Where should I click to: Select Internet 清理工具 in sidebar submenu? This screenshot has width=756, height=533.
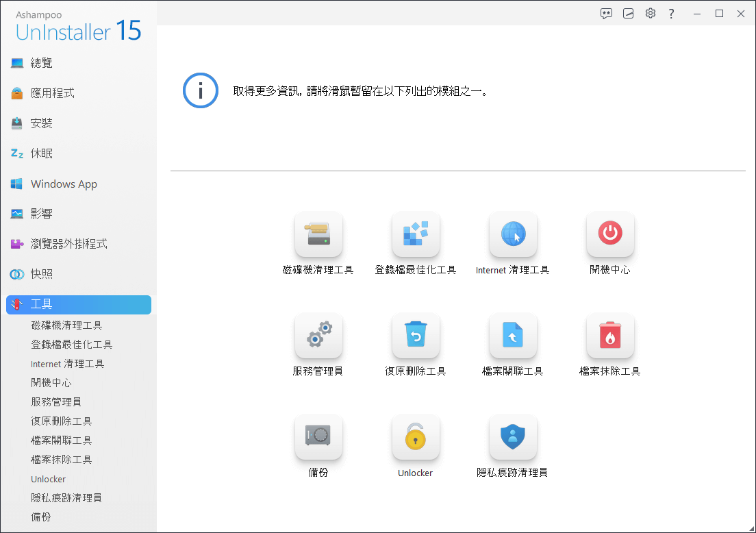click(68, 364)
